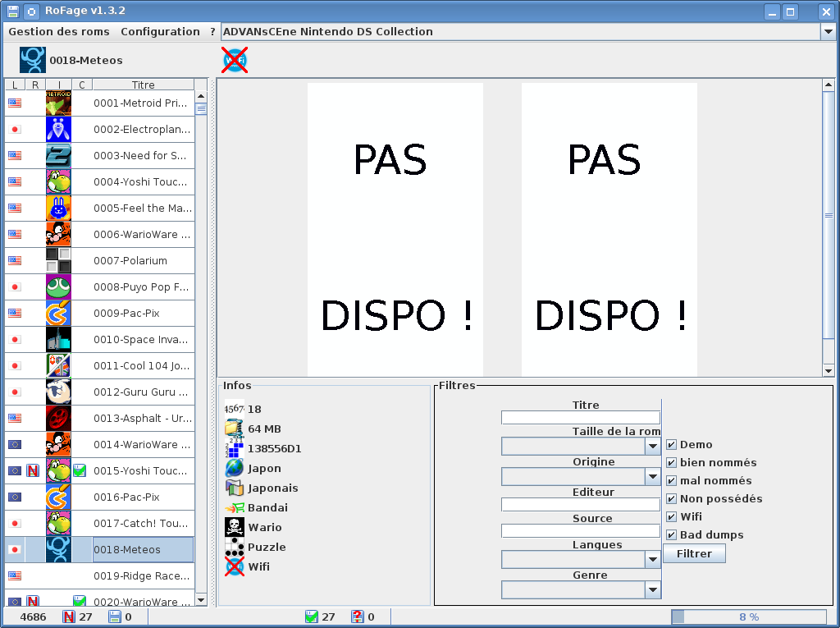This screenshot has height=628, width=840.
Task: Click the question mark icon in status bar
Action: [x=358, y=617]
